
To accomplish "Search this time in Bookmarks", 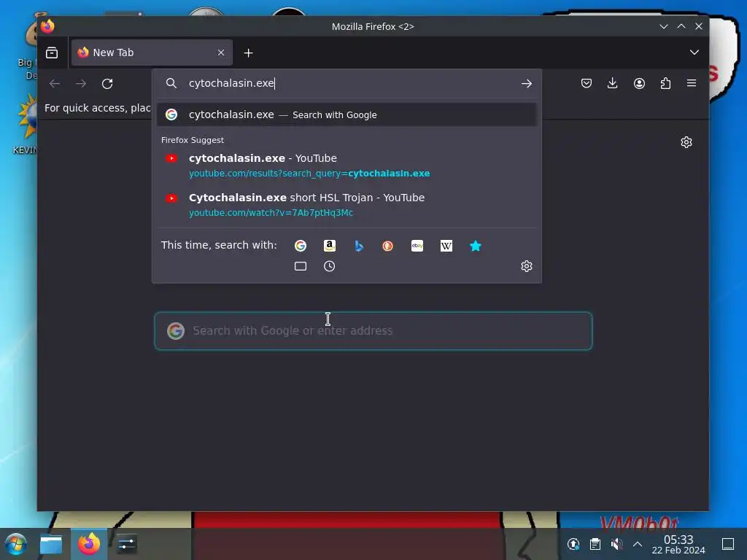I will pyautogui.click(x=476, y=246).
